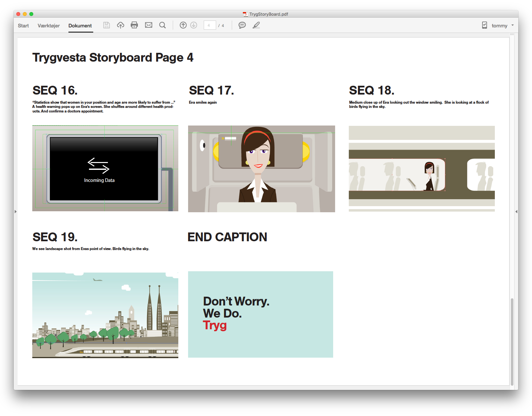Click the SEQ 19. heading
The height and width of the screenshot is (416, 532).
pyautogui.click(x=55, y=237)
